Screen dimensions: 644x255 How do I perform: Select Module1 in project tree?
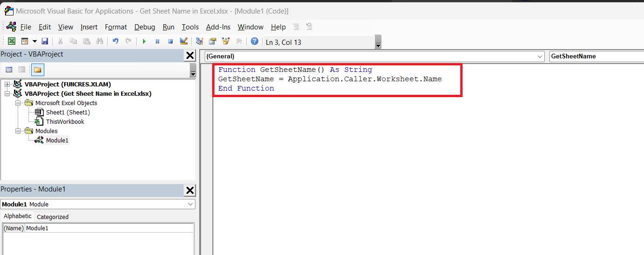coord(57,140)
